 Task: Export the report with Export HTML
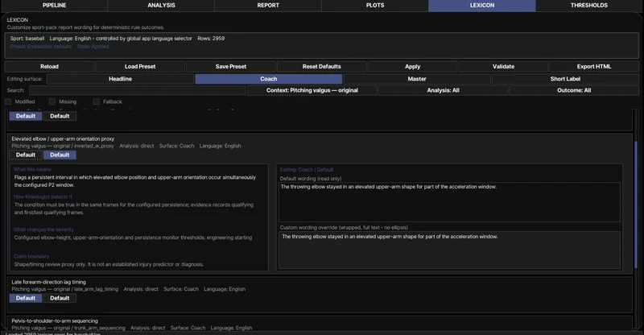(594, 67)
